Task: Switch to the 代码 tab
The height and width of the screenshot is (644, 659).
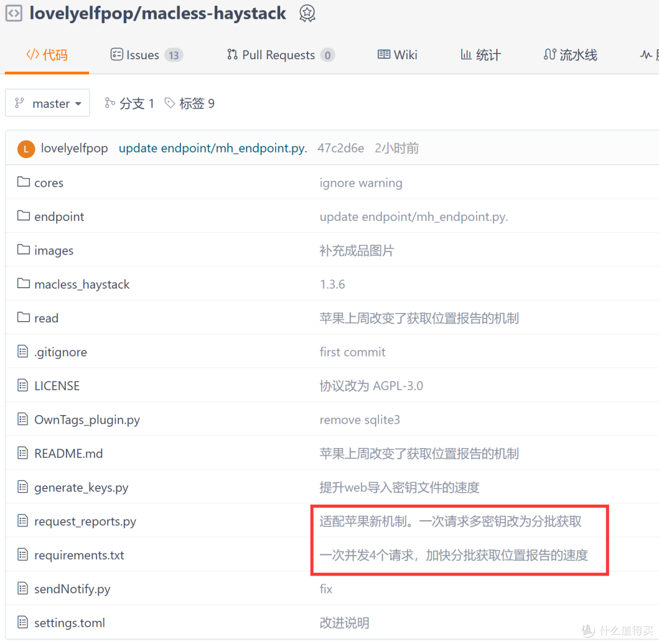Action: [x=46, y=55]
